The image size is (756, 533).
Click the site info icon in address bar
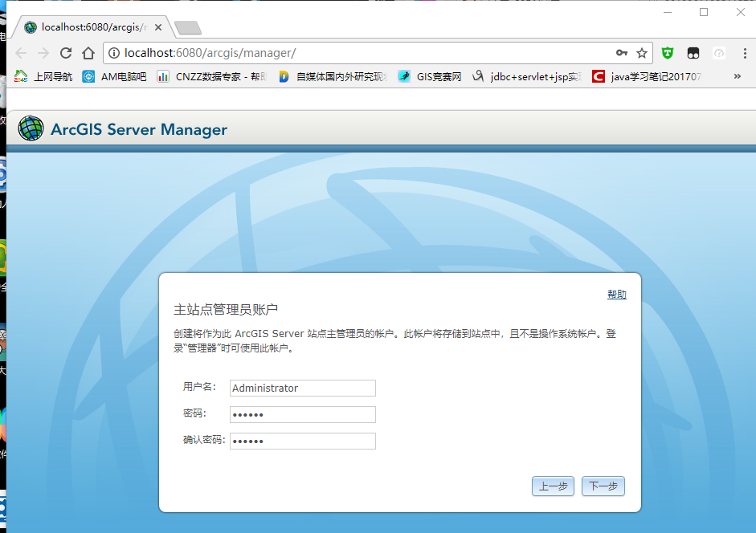(x=114, y=53)
